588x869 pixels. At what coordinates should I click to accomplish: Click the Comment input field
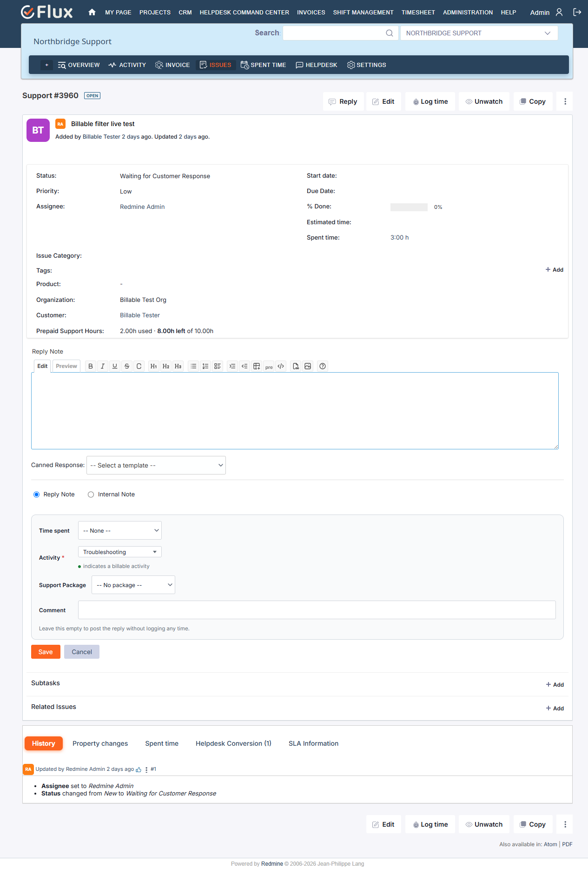[x=317, y=610]
